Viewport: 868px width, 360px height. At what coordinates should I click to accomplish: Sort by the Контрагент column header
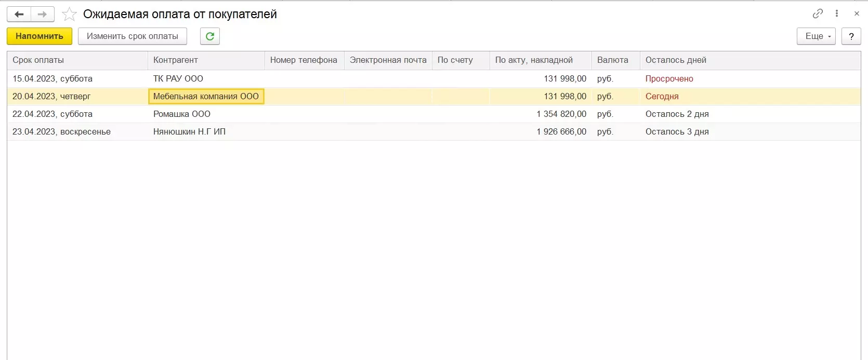(x=176, y=60)
